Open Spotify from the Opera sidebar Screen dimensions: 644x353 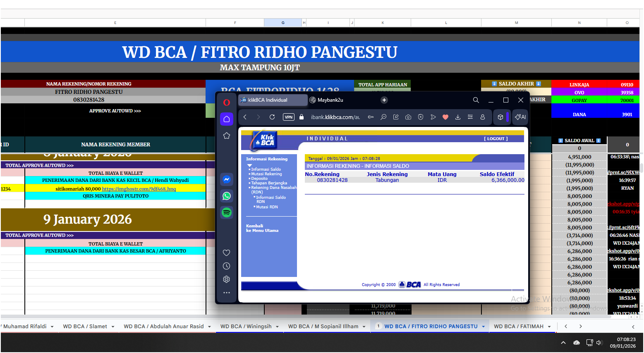[227, 212]
